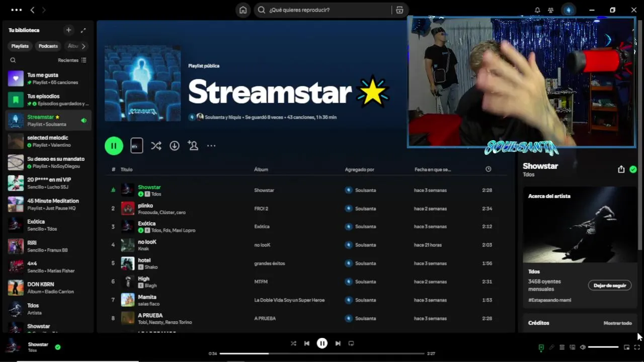
Task: Seek within the song progress bar
Action: [322, 353]
